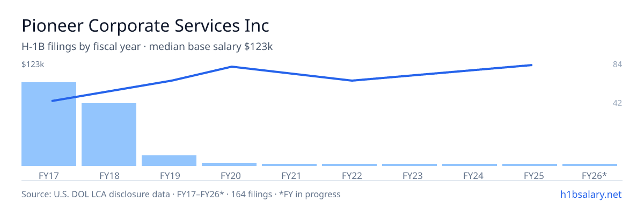The height and width of the screenshot is (215, 644).
Task: Click the 84 filings axis label
Action: pos(617,64)
